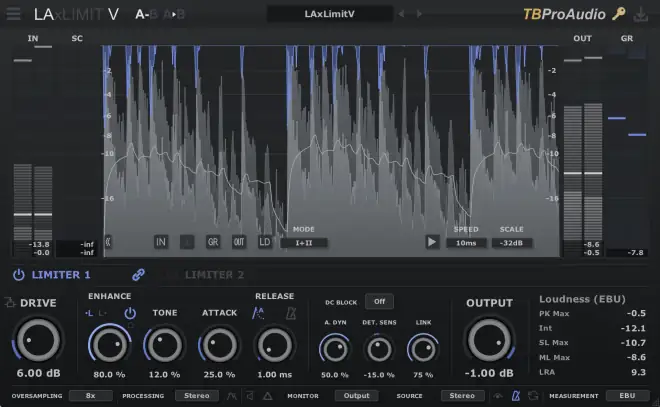Open the hamburger menu icon
Image resolution: width=660 pixels, height=407 pixels.
(x=13, y=13)
